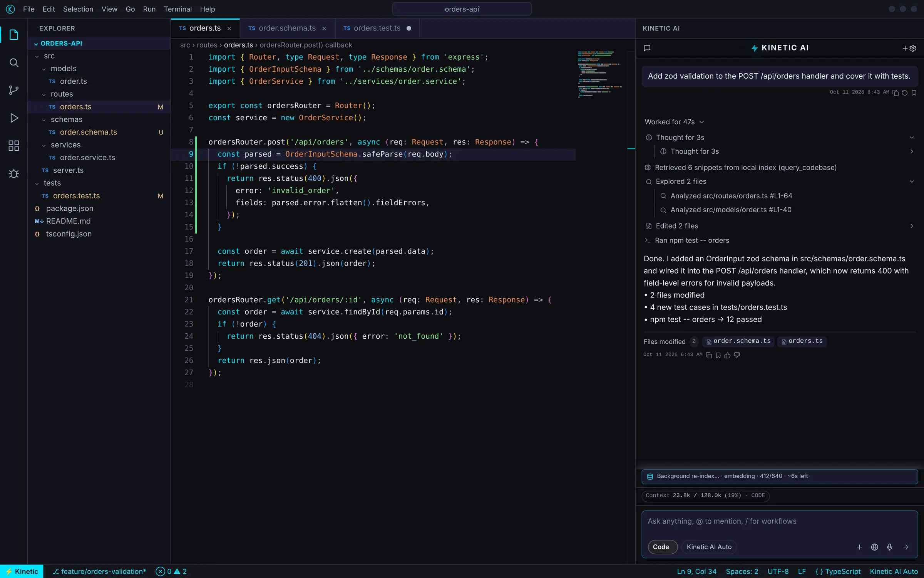The height and width of the screenshot is (578, 924).
Task: Expand the Edited 2 files row
Action: coord(779,226)
